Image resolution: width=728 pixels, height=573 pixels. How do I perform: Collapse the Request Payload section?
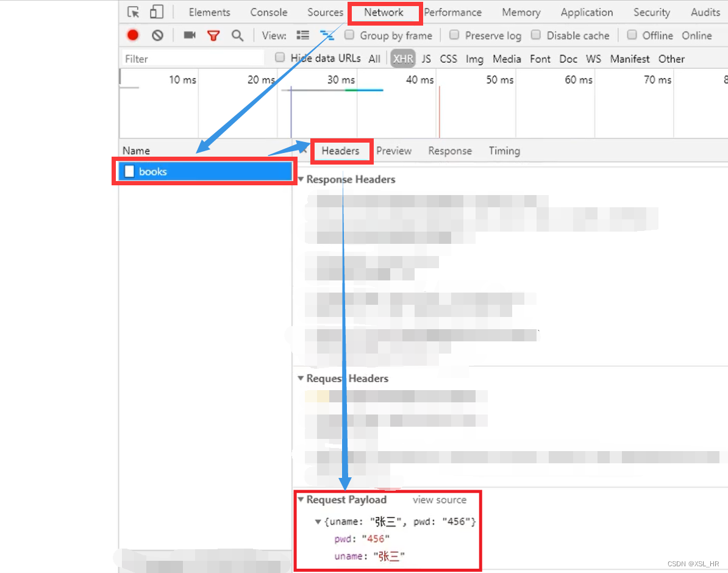301,499
